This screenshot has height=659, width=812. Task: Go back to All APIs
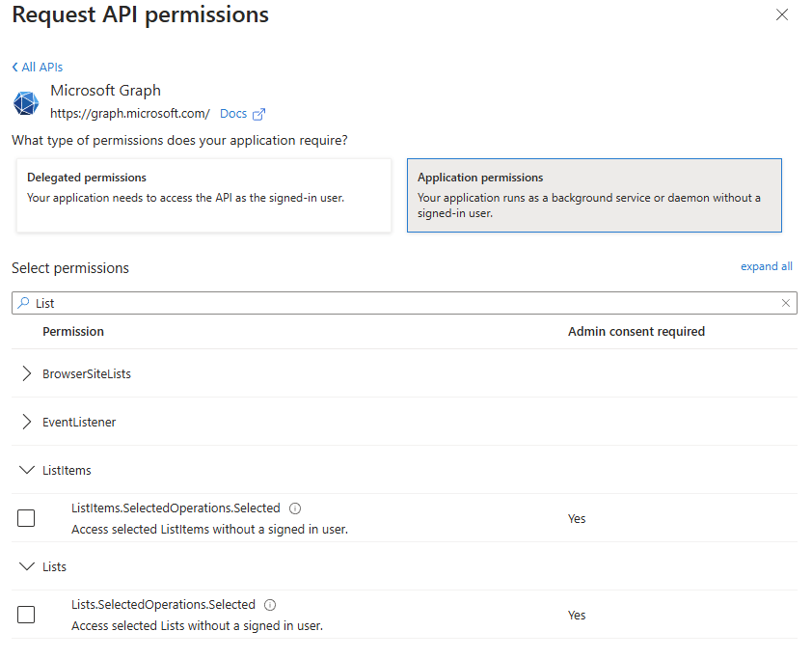click(38, 68)
